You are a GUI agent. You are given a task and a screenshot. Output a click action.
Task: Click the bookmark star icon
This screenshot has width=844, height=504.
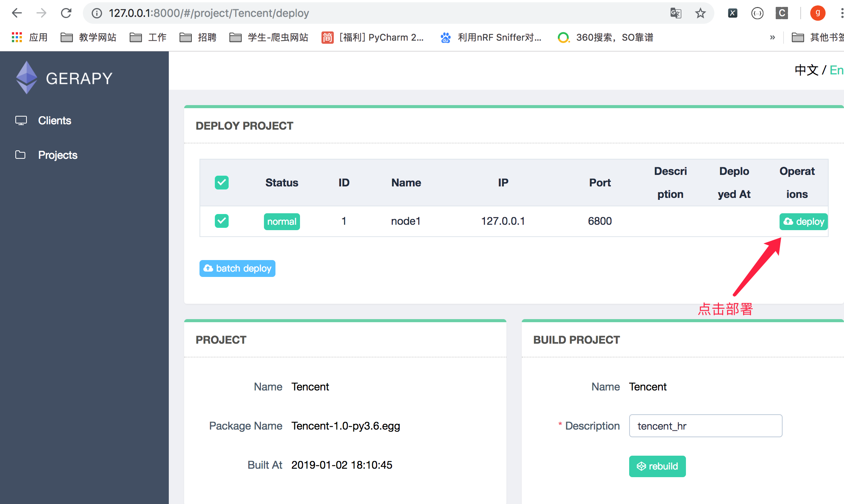coord(700,13)
